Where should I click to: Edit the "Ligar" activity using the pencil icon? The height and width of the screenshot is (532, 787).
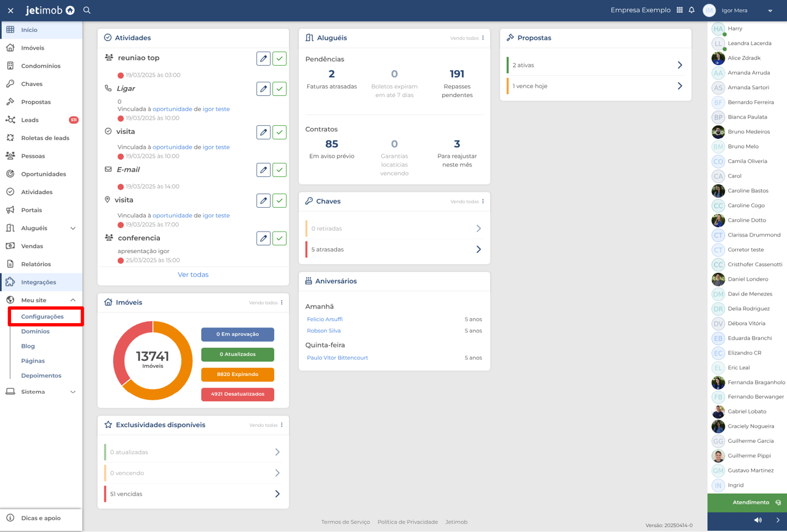pyautogui.click(x=263, y=88)
